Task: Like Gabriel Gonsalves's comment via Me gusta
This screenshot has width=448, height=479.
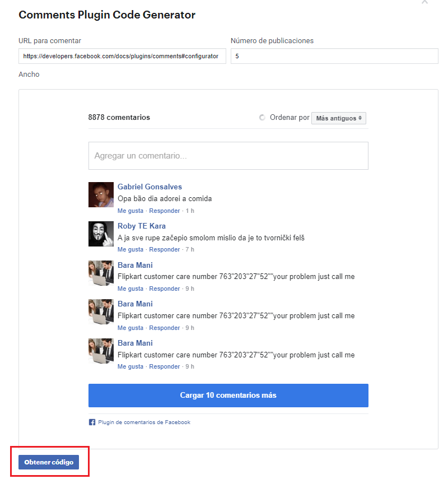Action: point(130,211)
